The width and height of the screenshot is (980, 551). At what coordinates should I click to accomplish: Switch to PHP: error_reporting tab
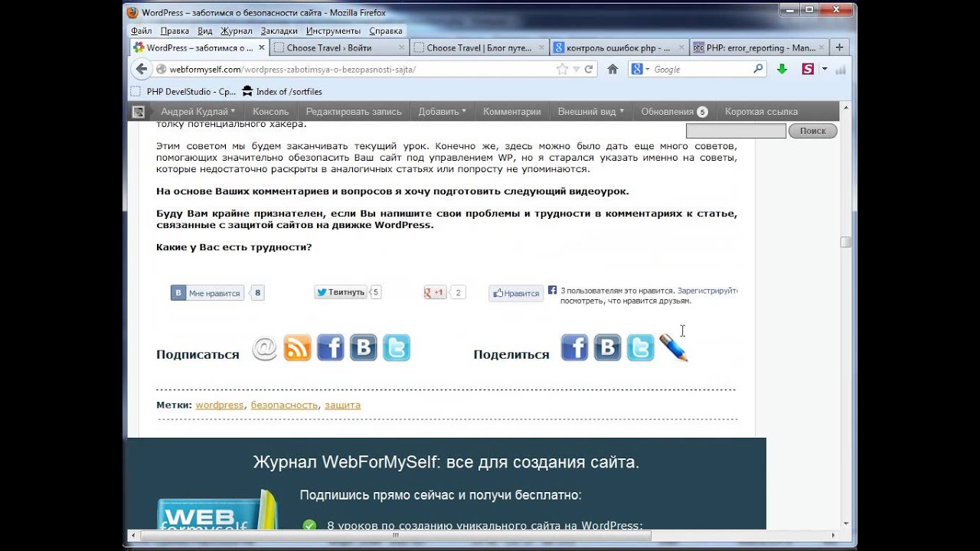tap(759, 47)
